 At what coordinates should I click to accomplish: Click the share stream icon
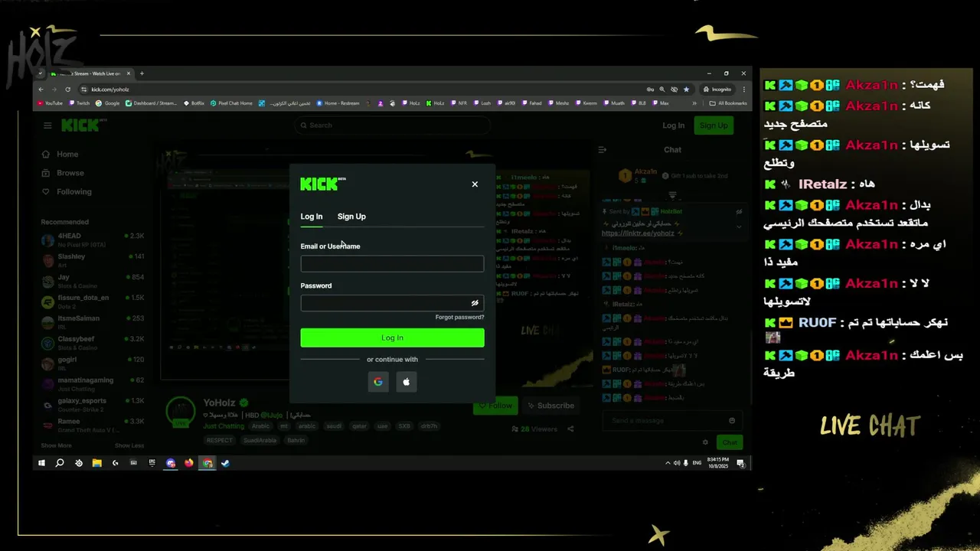(x=570, y=429)
